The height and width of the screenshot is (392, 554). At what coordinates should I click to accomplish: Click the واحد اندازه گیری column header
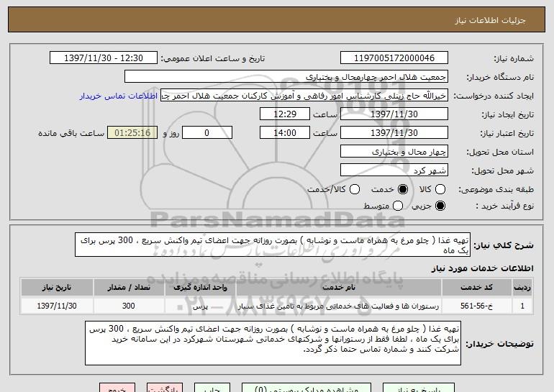[200, 287]
